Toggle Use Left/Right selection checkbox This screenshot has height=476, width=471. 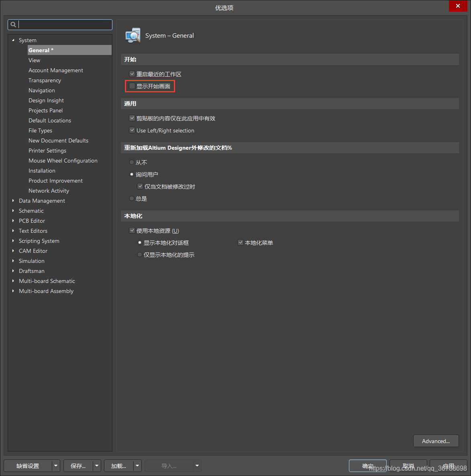pyautogui.click(x=132, y=130)
